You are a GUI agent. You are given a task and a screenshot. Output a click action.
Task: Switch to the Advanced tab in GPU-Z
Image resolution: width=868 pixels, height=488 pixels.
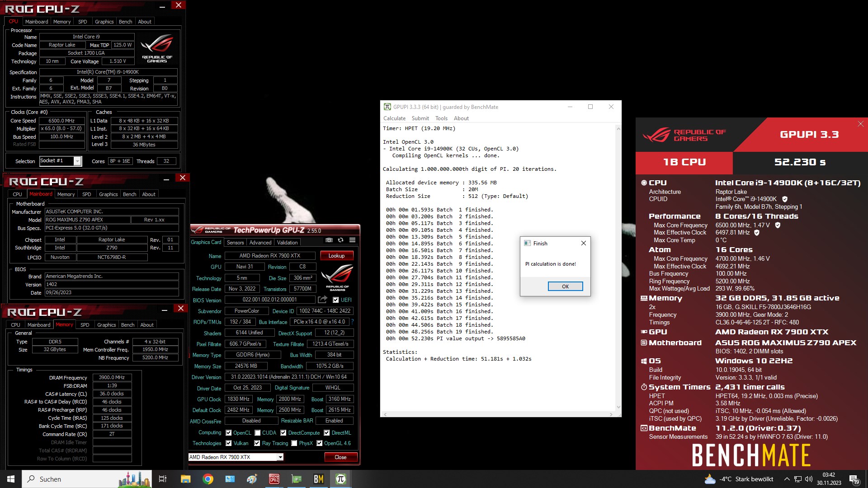click(x=260, y=243)
